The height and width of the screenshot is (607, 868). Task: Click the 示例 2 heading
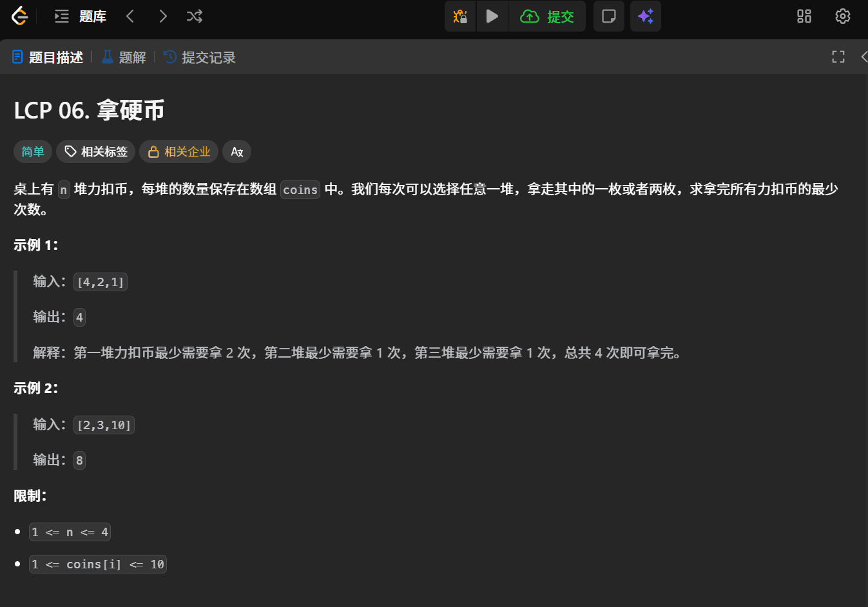tap(36, 388)
